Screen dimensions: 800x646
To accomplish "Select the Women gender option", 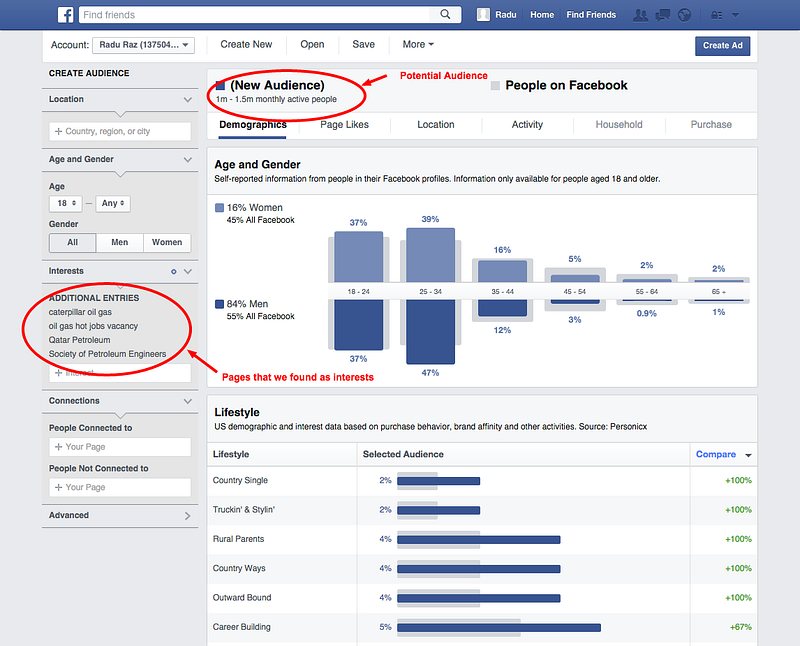I will (167, 242).
